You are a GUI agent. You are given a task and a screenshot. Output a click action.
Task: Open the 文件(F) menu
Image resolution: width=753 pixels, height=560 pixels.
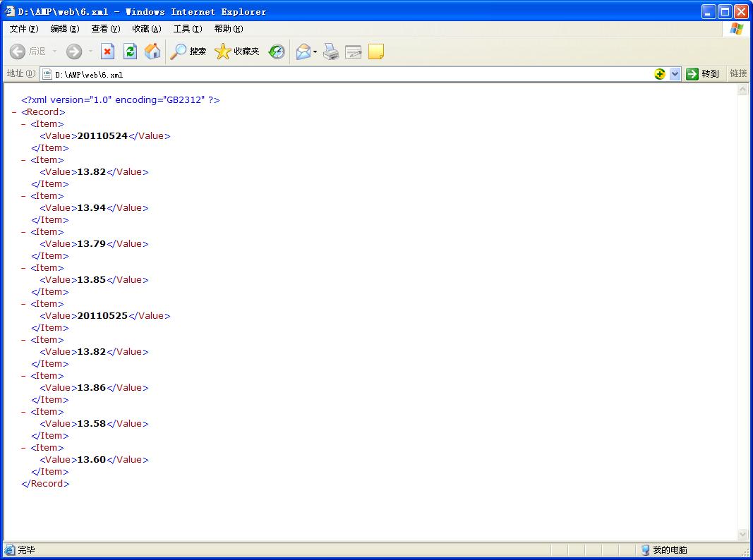[24, 29]
